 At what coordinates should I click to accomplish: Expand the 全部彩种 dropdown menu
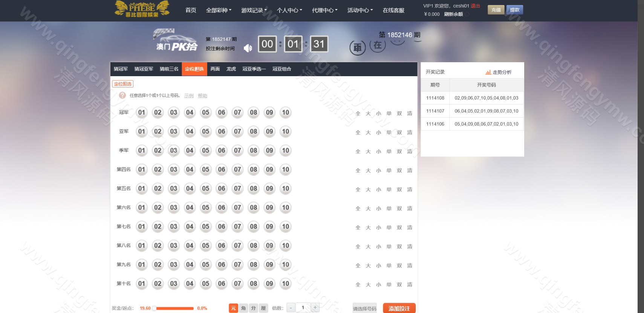tap(219, 10)
